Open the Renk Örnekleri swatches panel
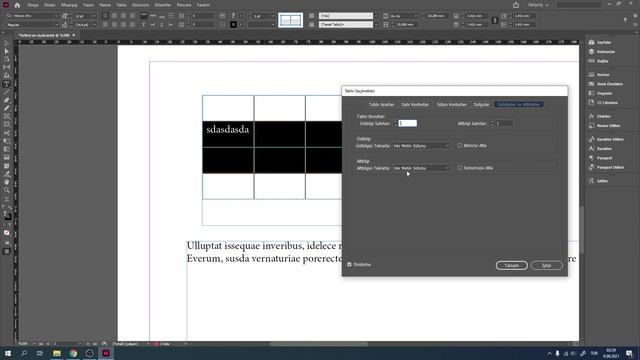Screen dimensions: 640x360 (606, 84)
